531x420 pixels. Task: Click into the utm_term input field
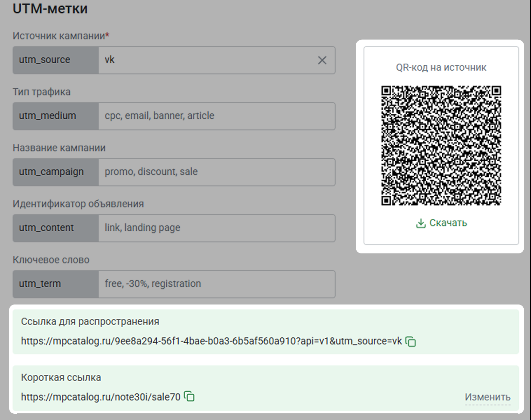click(x=216, y=284)
